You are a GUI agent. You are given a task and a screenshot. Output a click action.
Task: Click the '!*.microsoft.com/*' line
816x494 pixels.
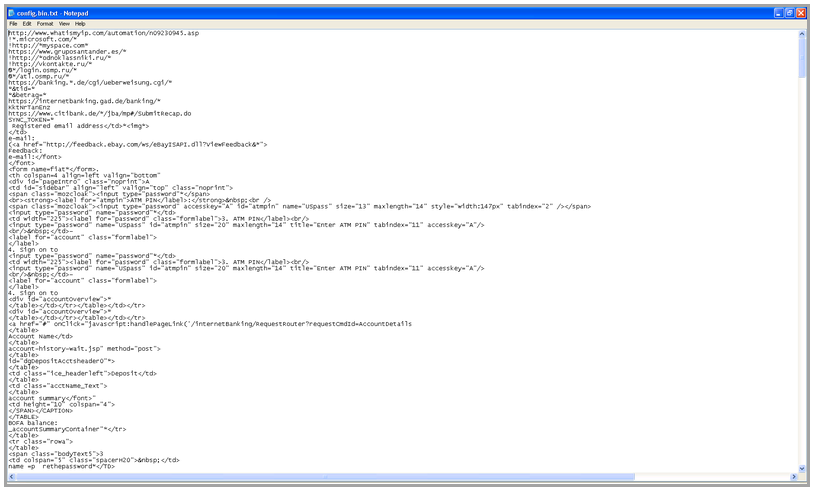click(42, 39)
